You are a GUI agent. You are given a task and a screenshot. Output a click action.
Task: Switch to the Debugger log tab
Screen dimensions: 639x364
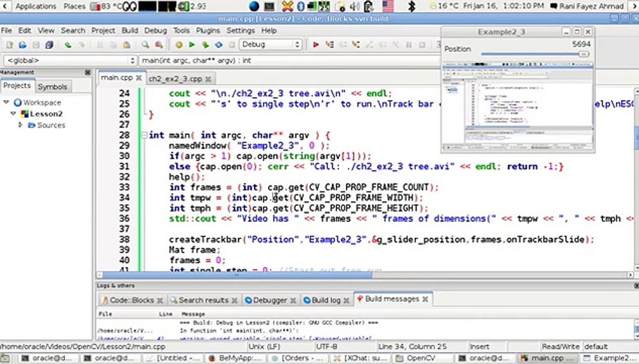[270, 300]
